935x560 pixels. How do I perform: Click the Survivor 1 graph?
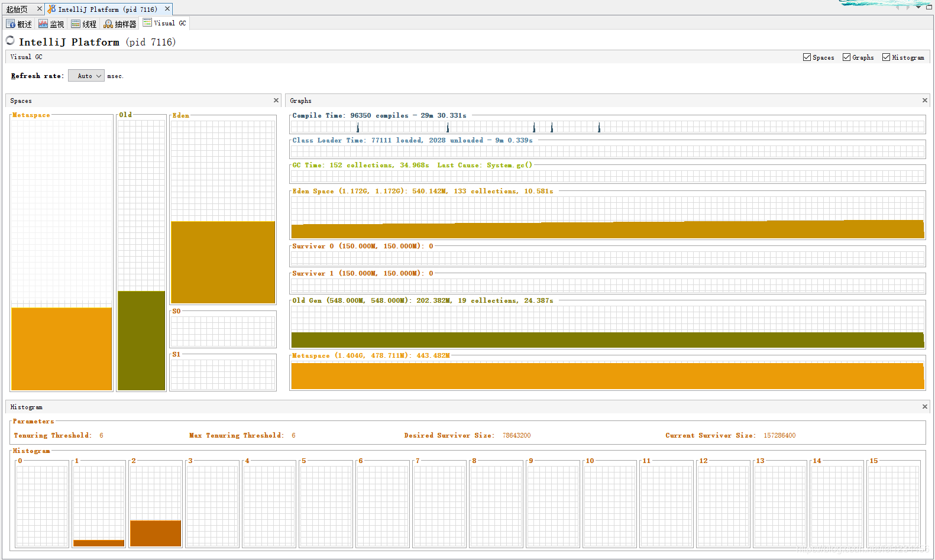[x=607, y=285]
